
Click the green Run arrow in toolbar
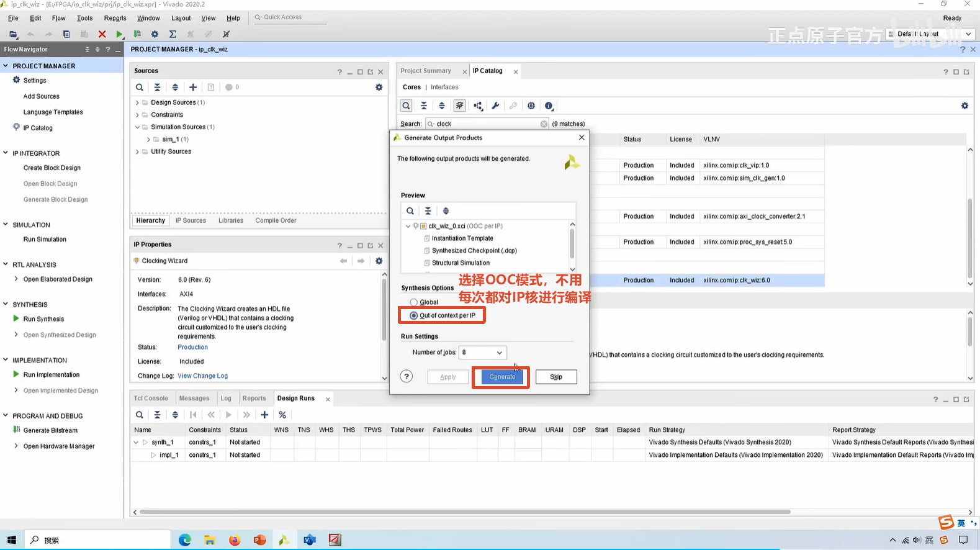point(119,34)
